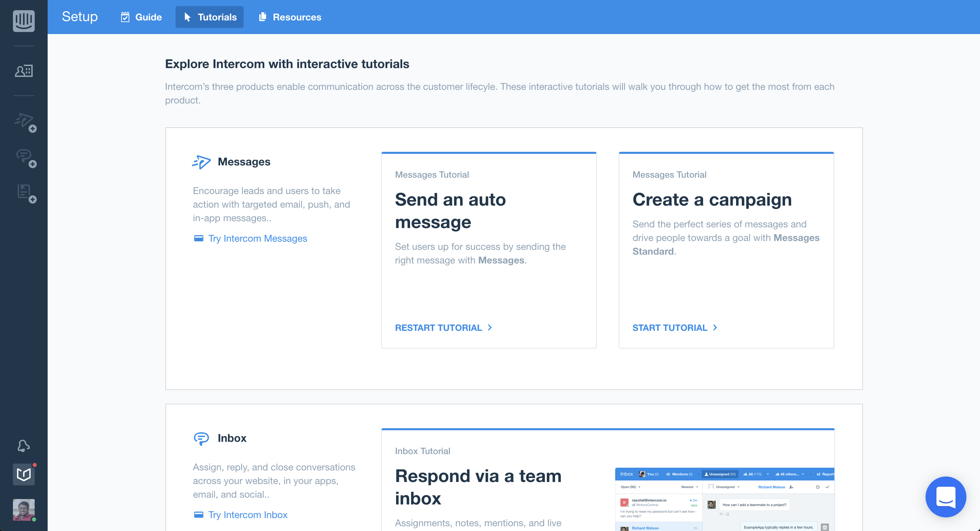This screenshot has width=980, height=531.
Task: Open the Setup guide book icon
Action: pyautogui.click(x=23, y=474)
